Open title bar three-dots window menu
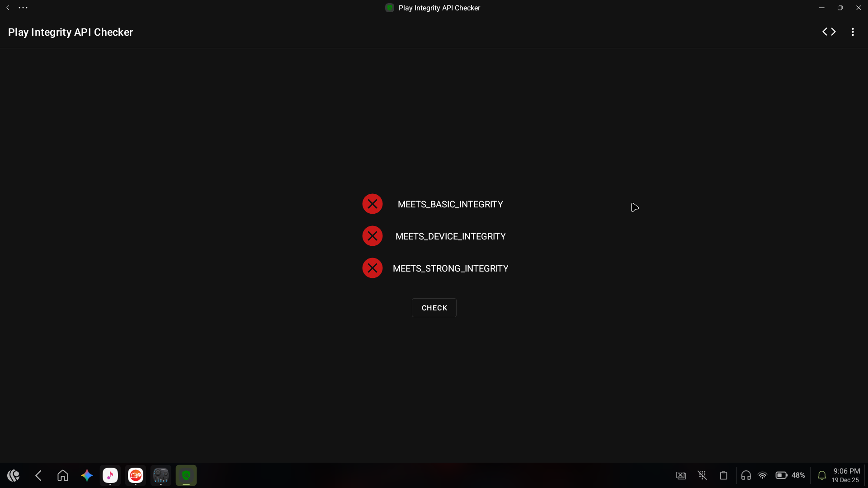The height and width of the screenshot is (488, 868). click(x=23, y=8)
